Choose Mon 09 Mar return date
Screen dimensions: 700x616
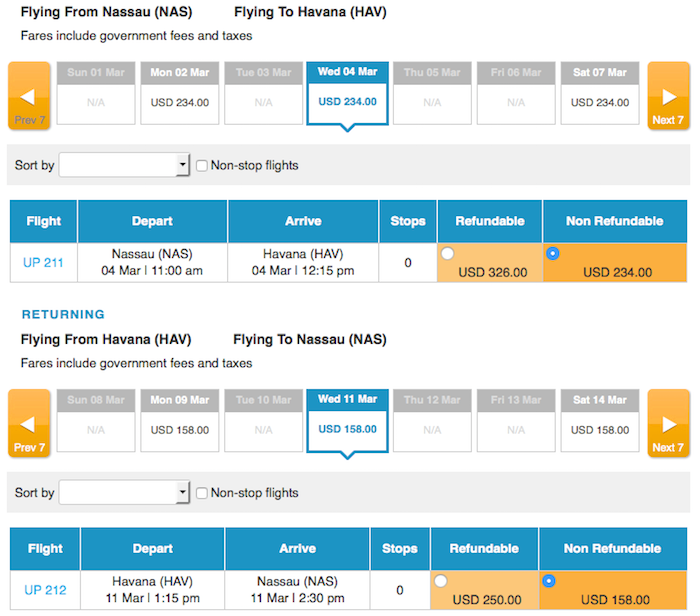tap(179, 420)
